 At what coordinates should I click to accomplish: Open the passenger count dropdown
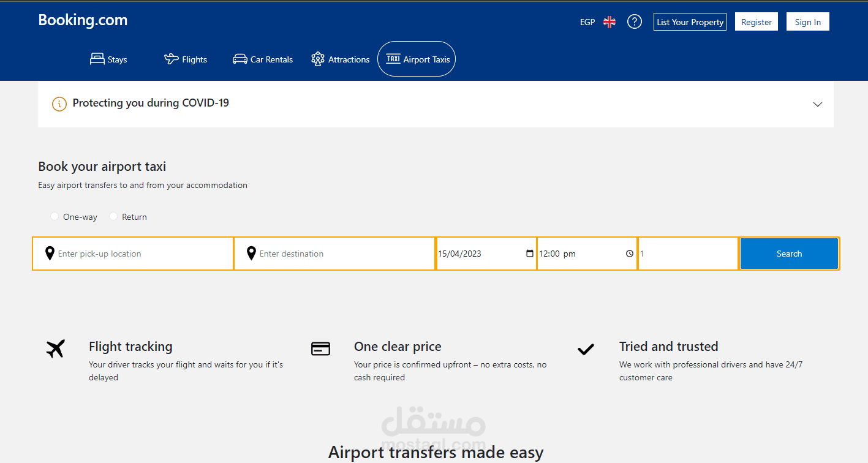point(687,253)
